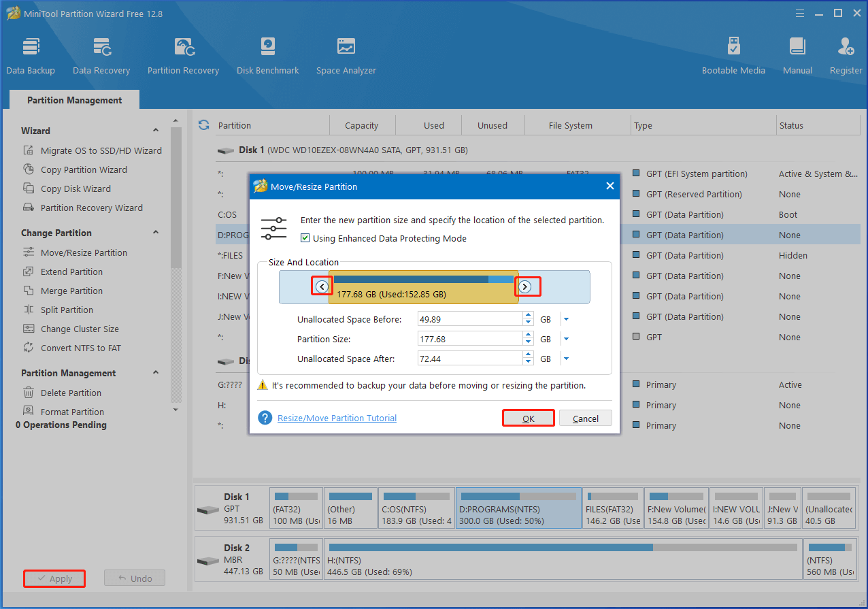Click Apply pending operations

coord(54,578)
